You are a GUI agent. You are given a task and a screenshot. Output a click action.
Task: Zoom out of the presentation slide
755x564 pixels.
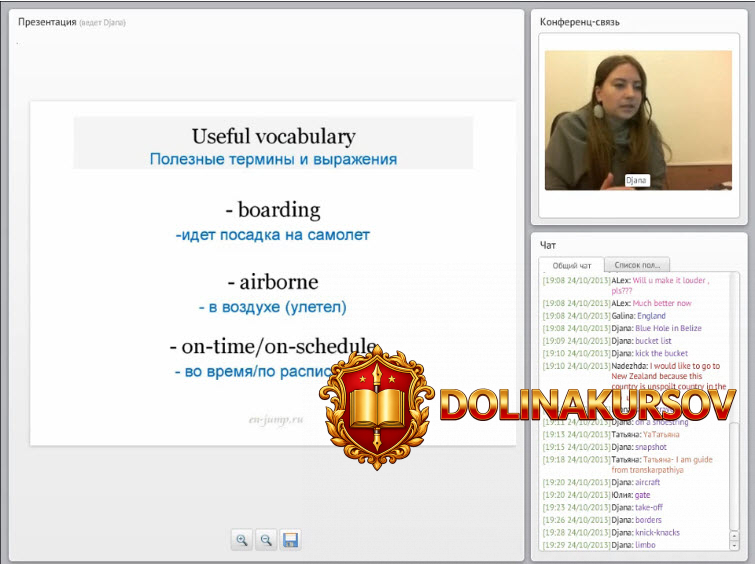[266, 540]
